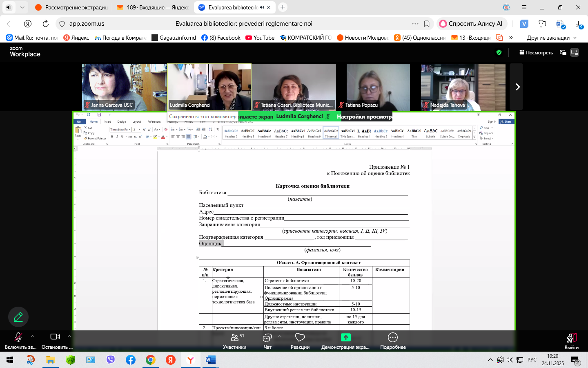Expand the microphone audio options arrow
588x368 pixels.
click(x=33, y=337)
